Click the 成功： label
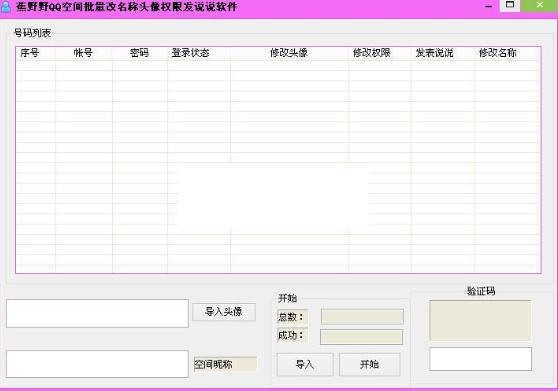The width and height of the screenshot is (558, 391). click(291, 335)
